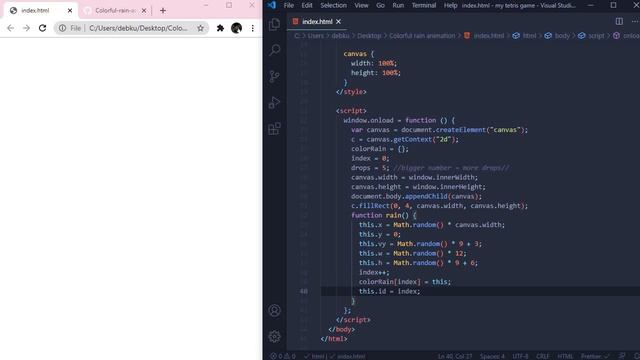
Task: Click the 'colorRain[index] = this;' line
Action: tap(405, 282)
